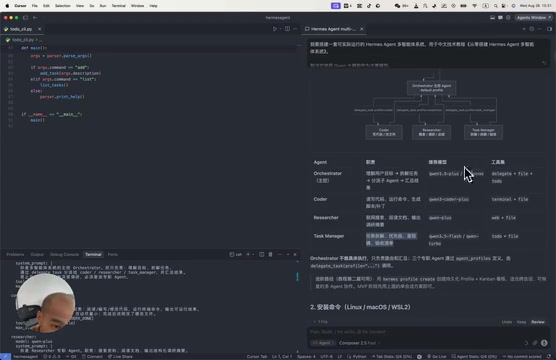The height and width of the screenshot is (360, 556).
Task: Focus the chat prompt input field
Action: click(428, 332)
